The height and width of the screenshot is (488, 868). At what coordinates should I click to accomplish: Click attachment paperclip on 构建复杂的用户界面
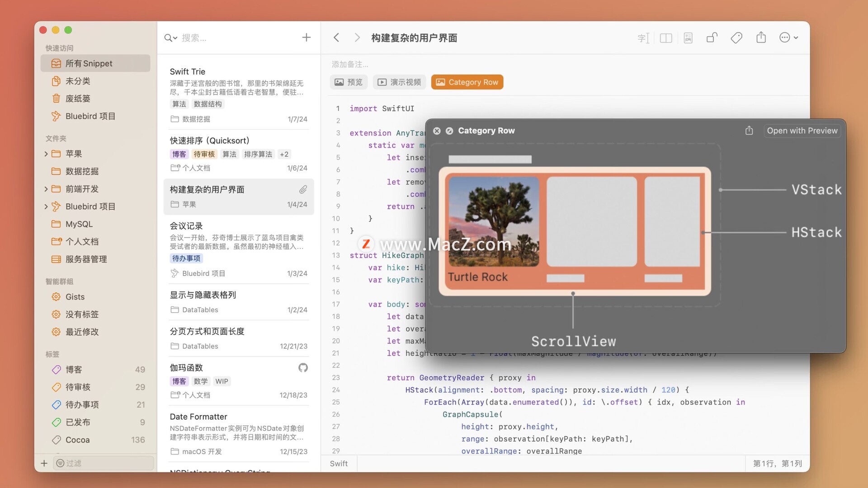(x=303, y=189)
